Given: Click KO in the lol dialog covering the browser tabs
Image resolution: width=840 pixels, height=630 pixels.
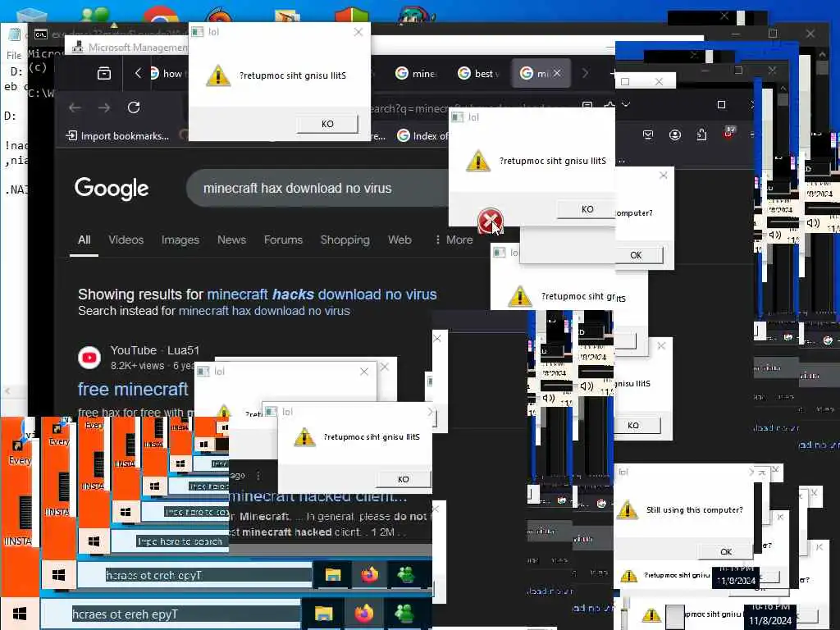Looking at the screenshot, I should point(327,124).
